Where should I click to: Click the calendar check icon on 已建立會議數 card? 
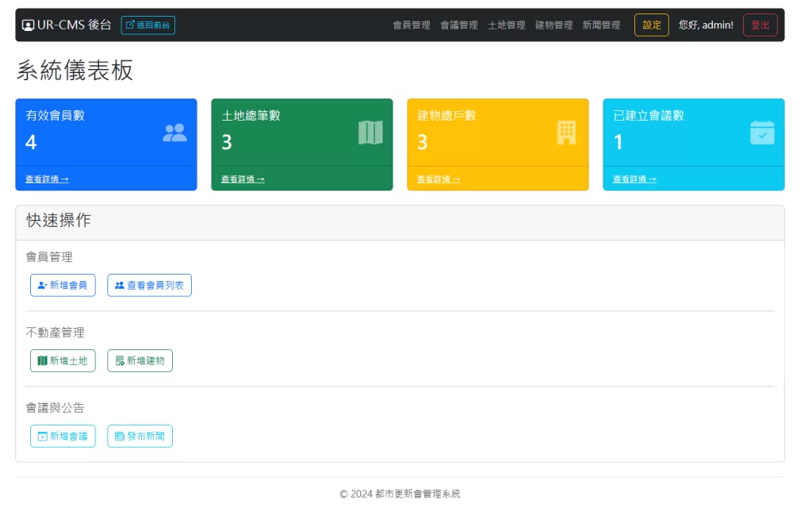pos(762,133)
